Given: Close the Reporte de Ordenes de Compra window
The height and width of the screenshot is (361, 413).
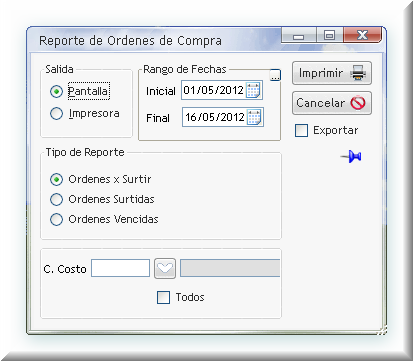Looking at the screenshot, I should pos(362,35).
